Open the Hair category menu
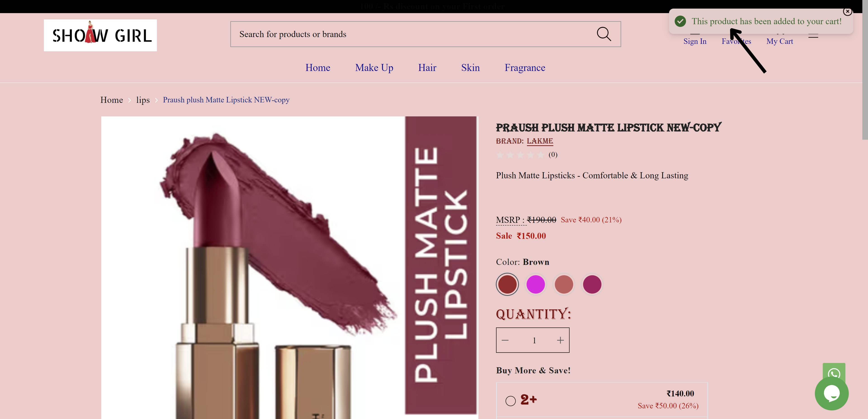Screen dimensions: 868x419 coord(427,68)
